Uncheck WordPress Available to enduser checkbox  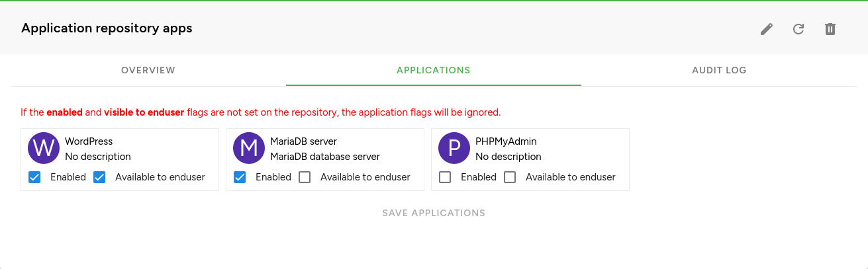click(99, 177)
